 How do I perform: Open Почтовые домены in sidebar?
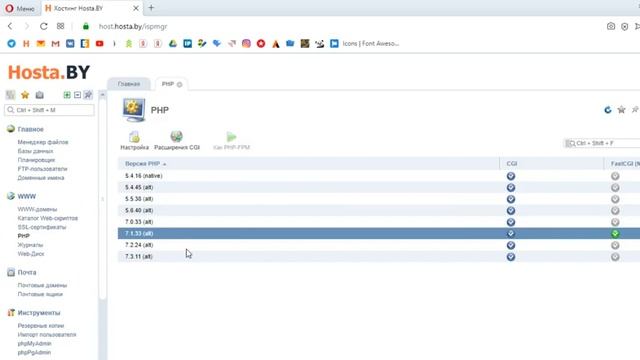coord(42,285)
